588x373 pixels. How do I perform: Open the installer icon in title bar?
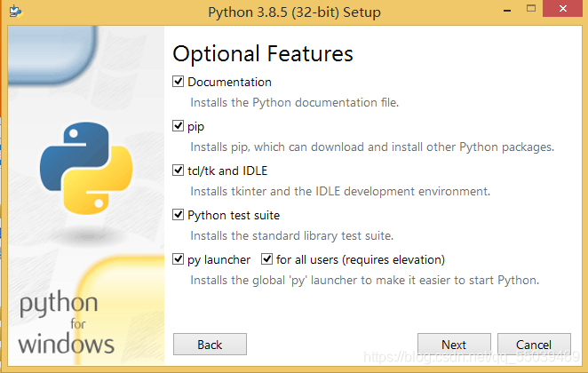tap(15, 11)
